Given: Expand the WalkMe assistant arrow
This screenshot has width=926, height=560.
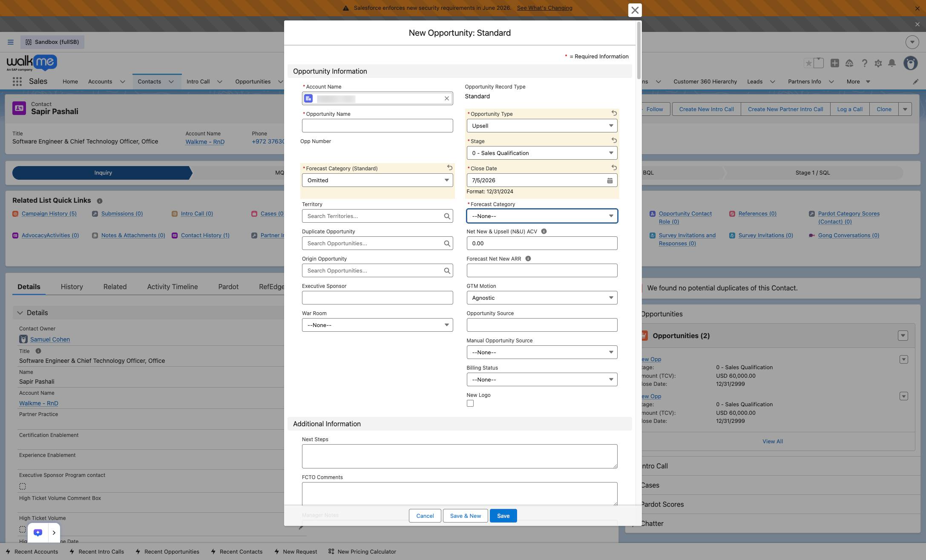Looking at the screenshot, I should click(54, 533).
